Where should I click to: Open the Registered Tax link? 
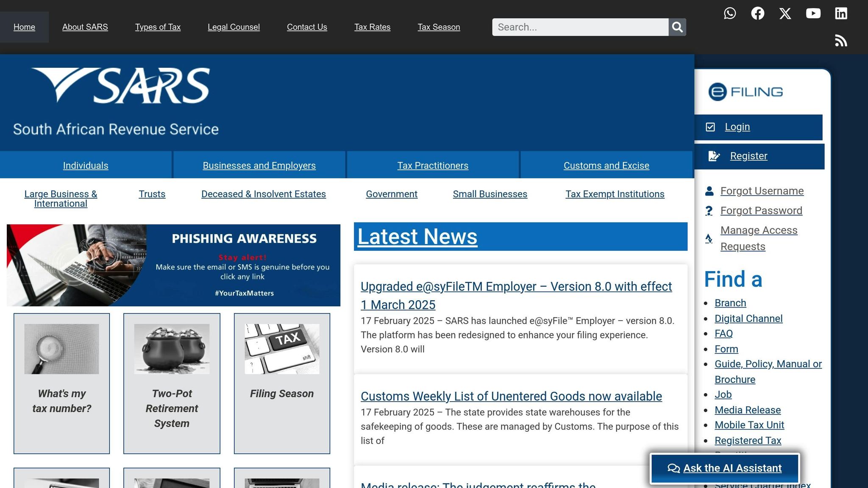(748, 441)
